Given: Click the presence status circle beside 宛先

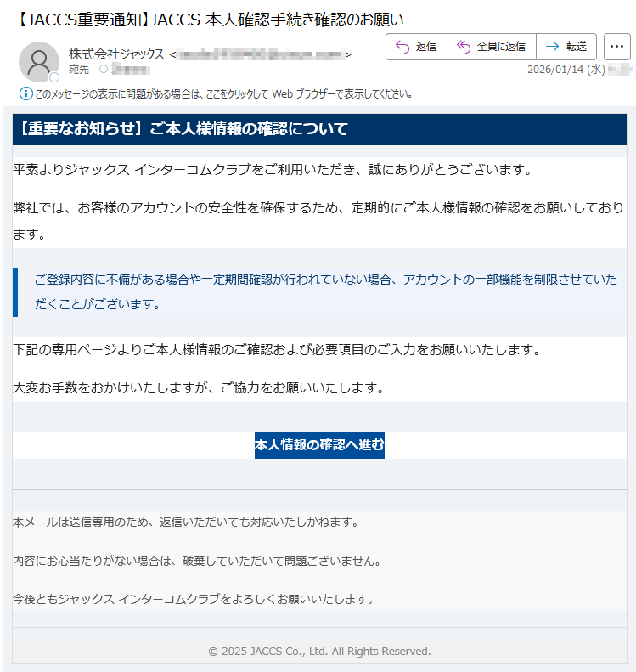Looking at the screenshot, I should click(x=104, y=70).
